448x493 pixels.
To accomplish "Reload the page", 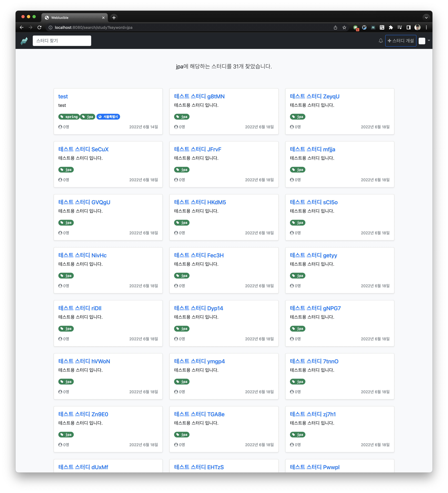I will pos(39,28).
